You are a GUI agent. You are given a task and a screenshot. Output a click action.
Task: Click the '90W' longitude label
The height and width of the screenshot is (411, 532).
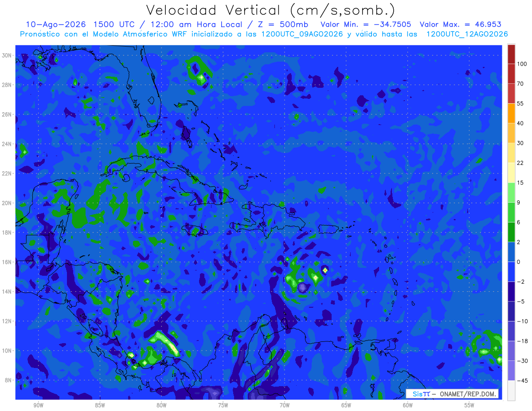(x=38, y=405)
